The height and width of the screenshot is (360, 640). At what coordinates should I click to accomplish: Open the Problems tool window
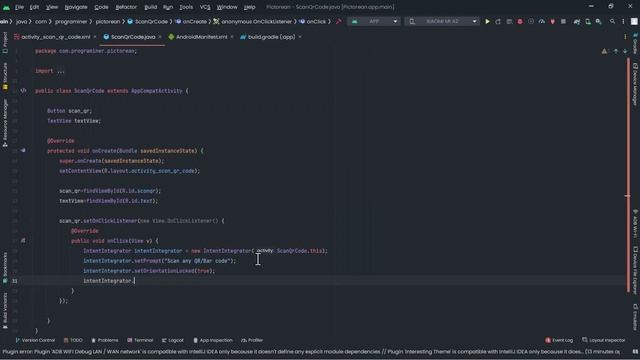click(x=104, y=340)
